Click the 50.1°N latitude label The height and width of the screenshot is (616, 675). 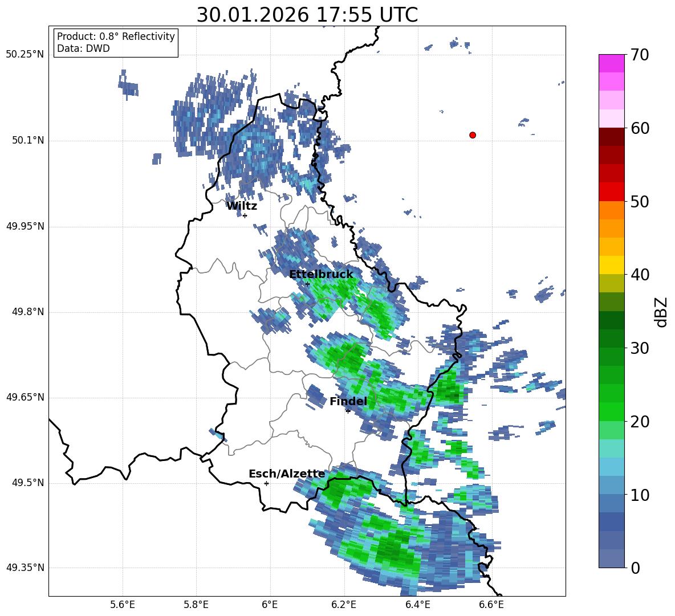tap(28, 141)
